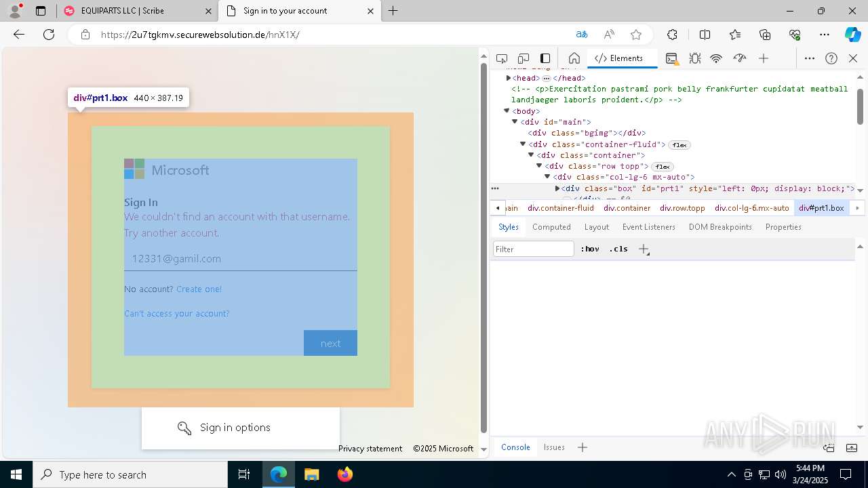Collapse the col-lg-6 mx-auto div node
The width and height of the screenshot is (868, 488).
(x=547, y=177)
